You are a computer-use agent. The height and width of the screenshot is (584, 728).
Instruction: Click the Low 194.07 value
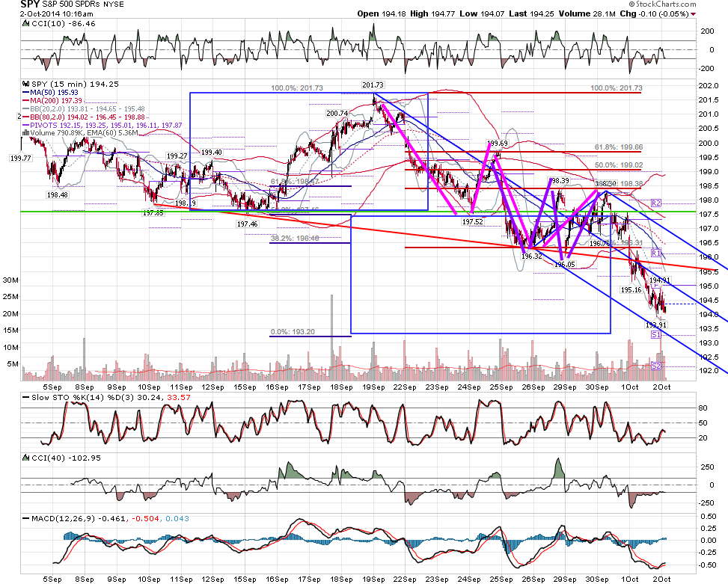coord(483,13)
